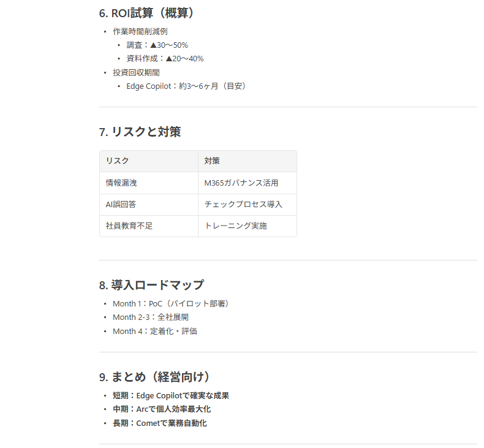This screenshot has width=484, height=448.
Task: Select the 投資回収期間 bullet text
Action: click(136, 72)
